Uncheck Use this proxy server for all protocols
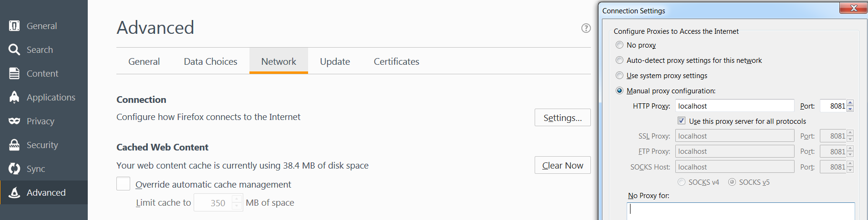 682,121
